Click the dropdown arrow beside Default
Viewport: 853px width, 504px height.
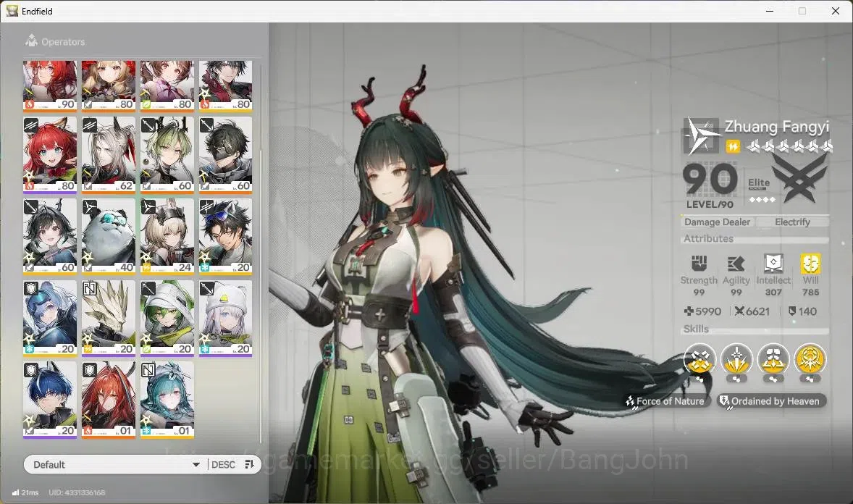196,465
